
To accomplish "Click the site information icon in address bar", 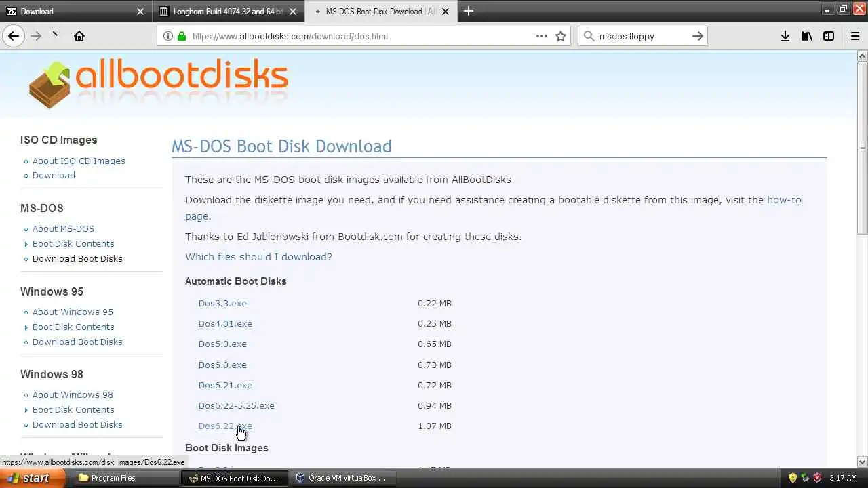I will point(169,37).
